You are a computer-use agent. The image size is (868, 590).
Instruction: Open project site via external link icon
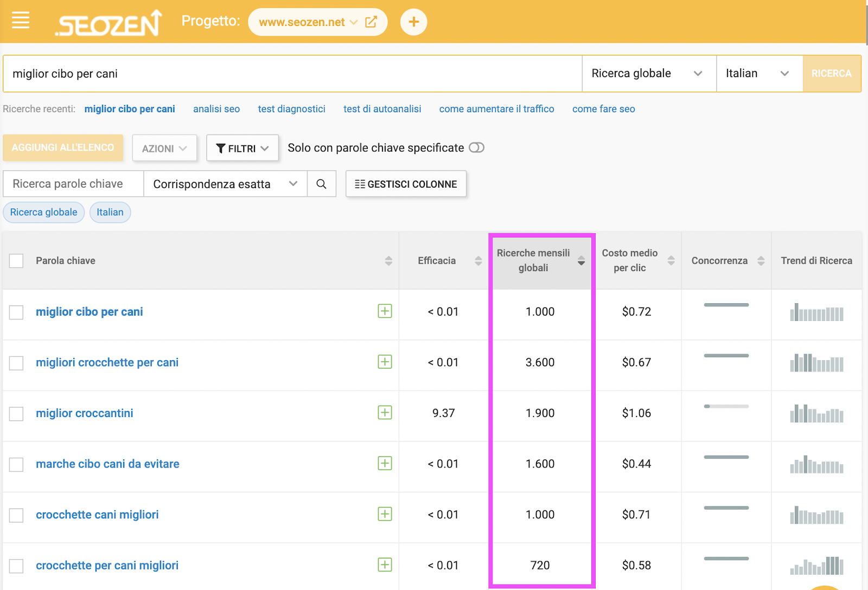[x=371, y=22]
